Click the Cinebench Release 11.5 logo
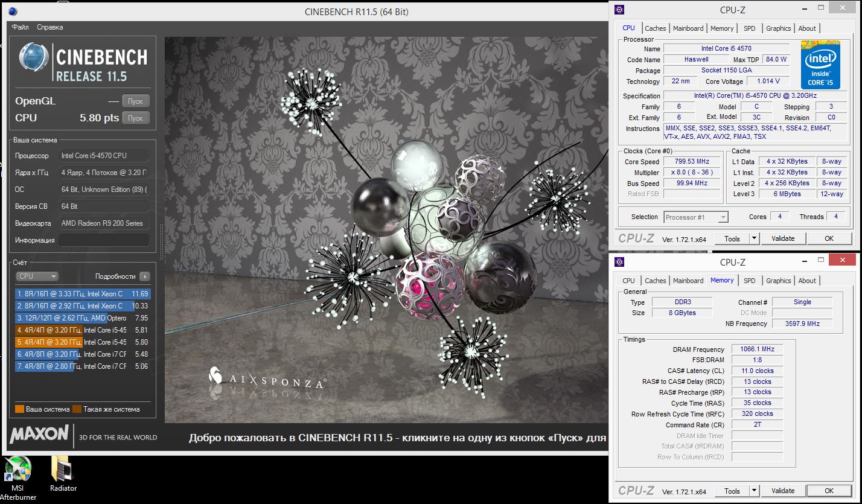862x504 pixels. 83,63
